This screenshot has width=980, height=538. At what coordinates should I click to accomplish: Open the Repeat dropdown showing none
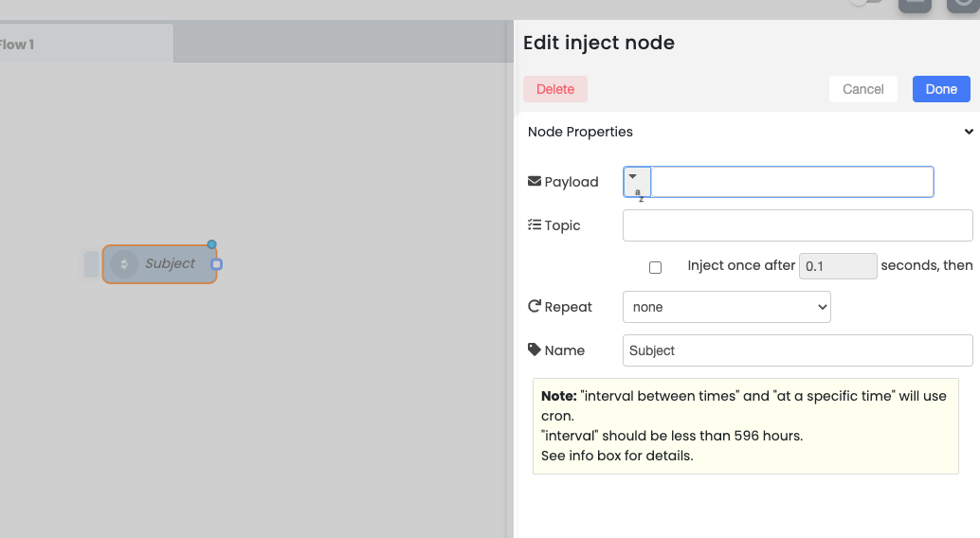(x=726, y=307)
